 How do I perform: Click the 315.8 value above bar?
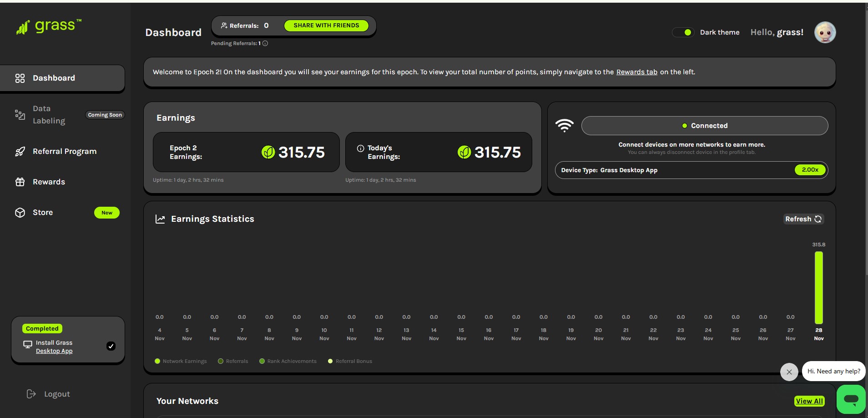pyautogui.click(x=818, y=245)
